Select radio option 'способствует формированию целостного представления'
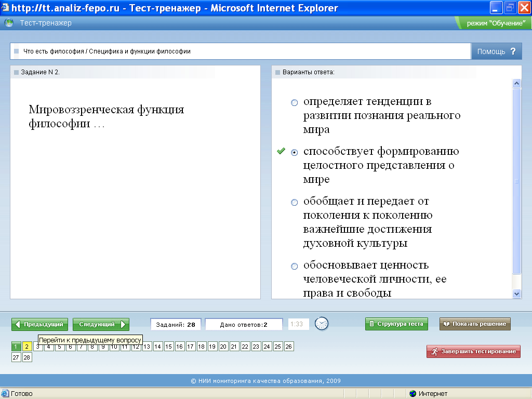 295,152
